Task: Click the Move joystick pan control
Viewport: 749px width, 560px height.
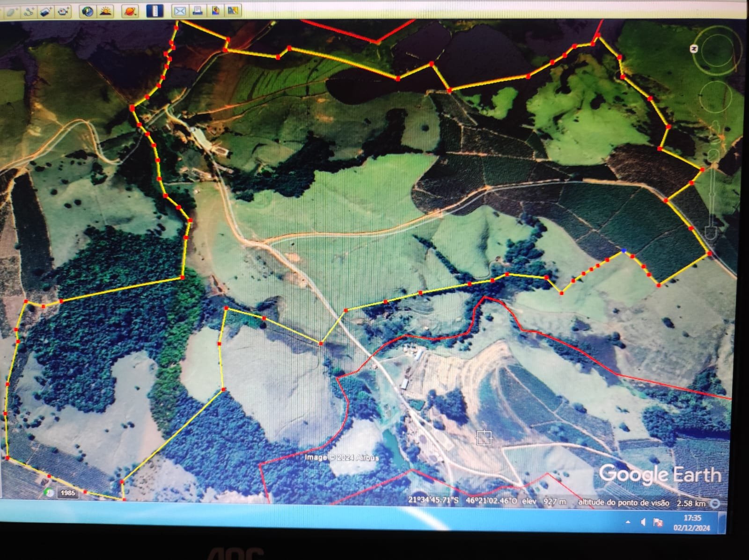Action: pyautogui.click(x=716, y=97)
